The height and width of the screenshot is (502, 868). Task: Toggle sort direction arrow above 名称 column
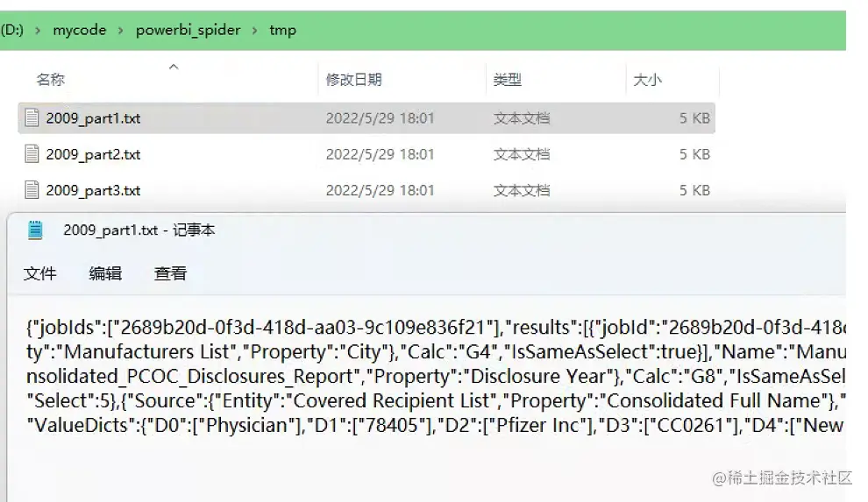(x=174, y=67)
